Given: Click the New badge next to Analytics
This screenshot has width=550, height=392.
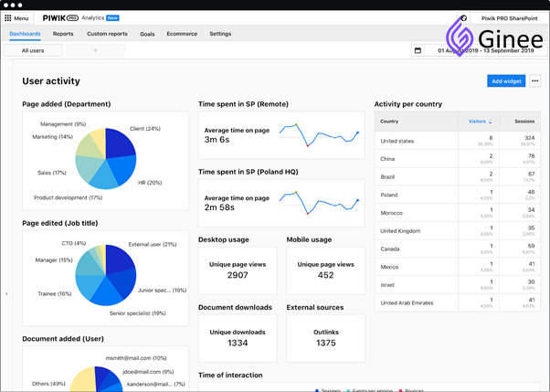Looking at the screenshot, I should click(x=112, y=18).
